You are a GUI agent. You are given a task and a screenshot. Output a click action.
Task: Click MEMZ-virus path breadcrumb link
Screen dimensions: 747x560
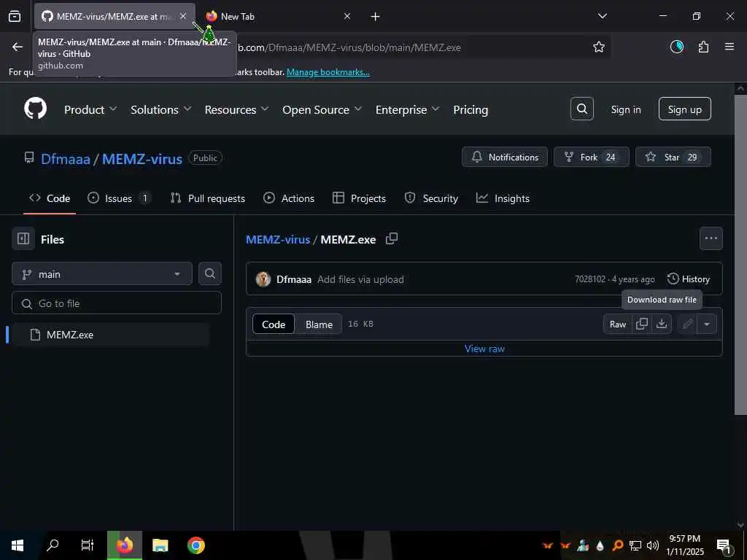click(278, 239)
